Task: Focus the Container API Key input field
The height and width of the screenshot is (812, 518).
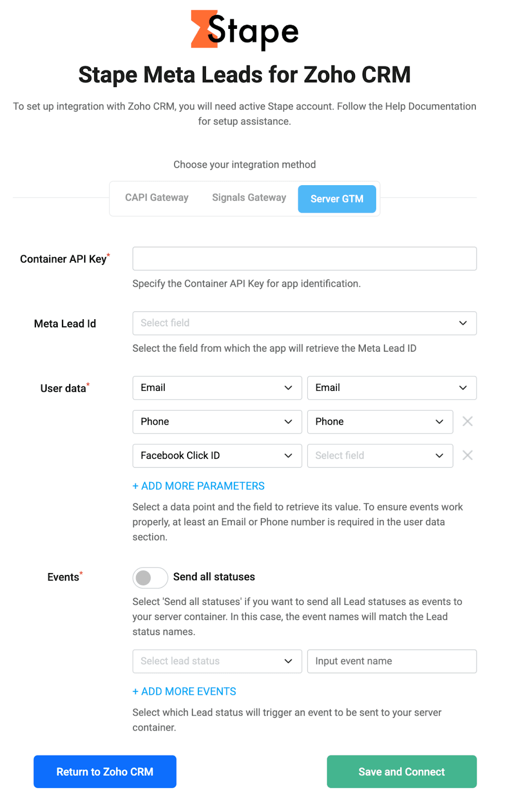Action: (304, 259)
